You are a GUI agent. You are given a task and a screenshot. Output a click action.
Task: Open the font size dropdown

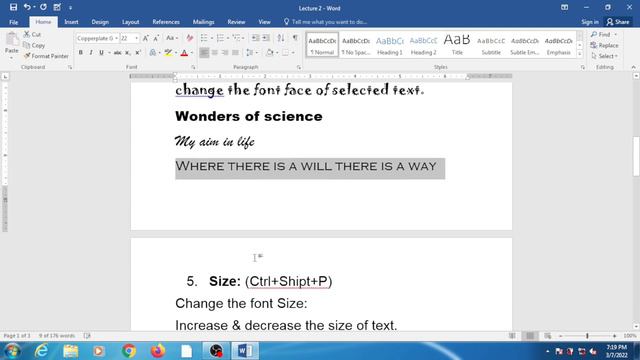pyautogui.click(x=136, y=38)
